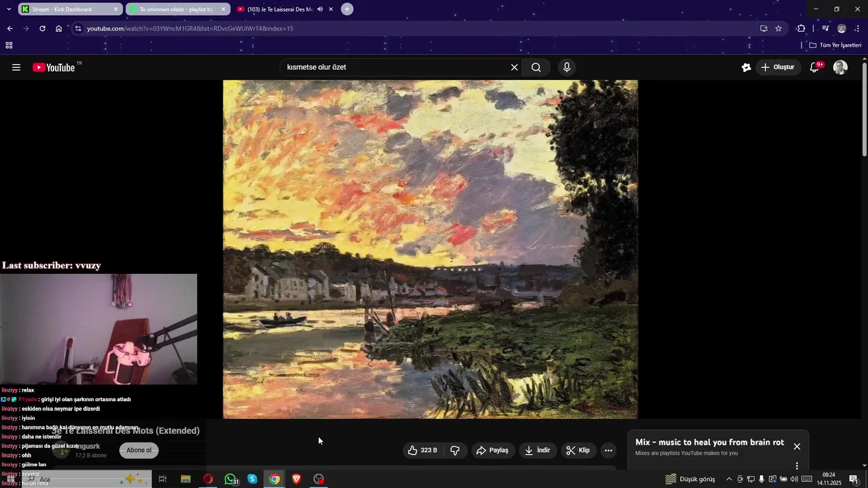Open the browser extensions puzzle icon
This screenshot has height=488, width=868.
pos(801,28)
